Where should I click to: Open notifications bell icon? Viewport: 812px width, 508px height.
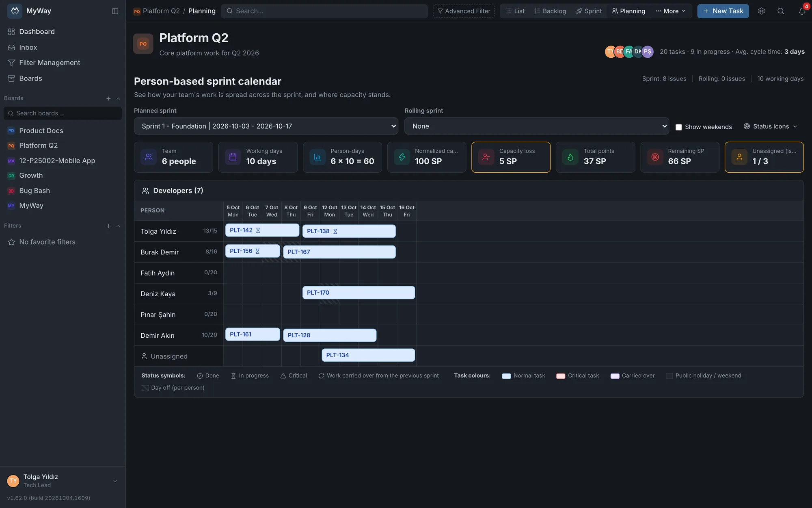point(802,11)
